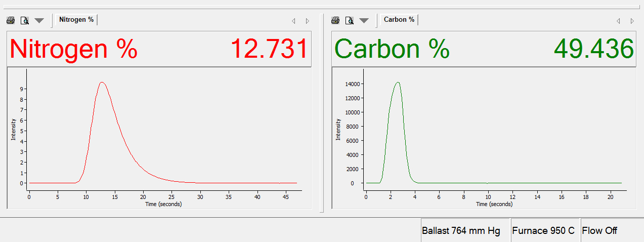Open print preview for the Nitrogen plot
This screenshot has height=242, width=644.
[x=25, y=21]
